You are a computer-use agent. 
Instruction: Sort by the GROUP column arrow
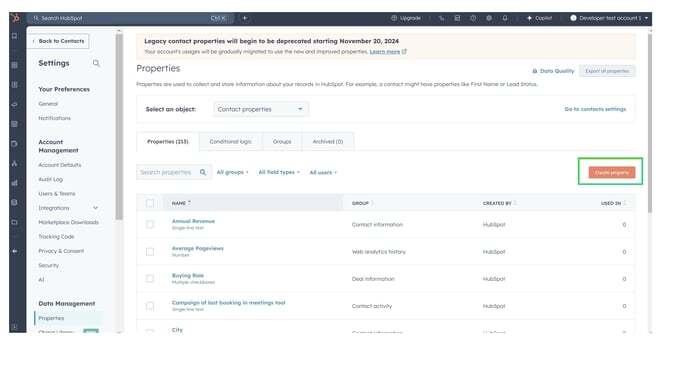coord(373,203)
